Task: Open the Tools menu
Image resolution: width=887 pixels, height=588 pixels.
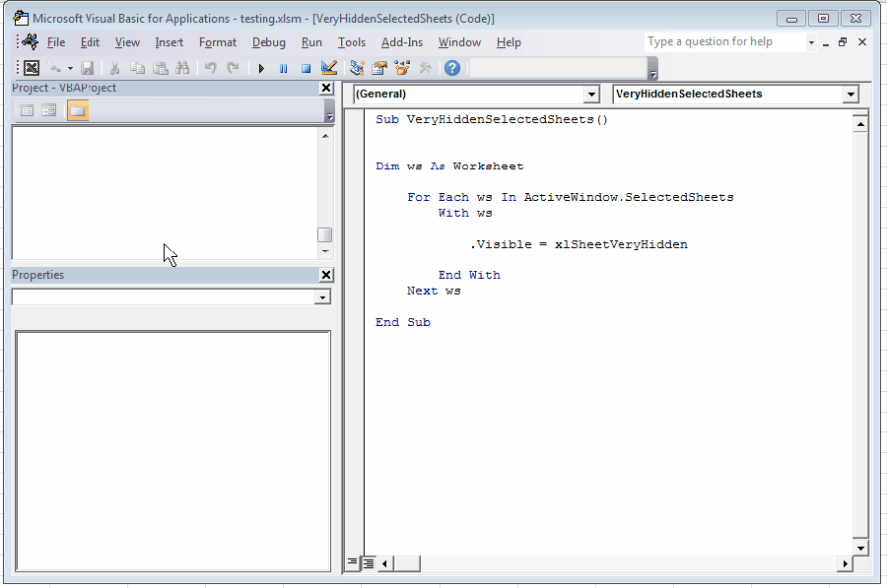Action: (351, 42)
